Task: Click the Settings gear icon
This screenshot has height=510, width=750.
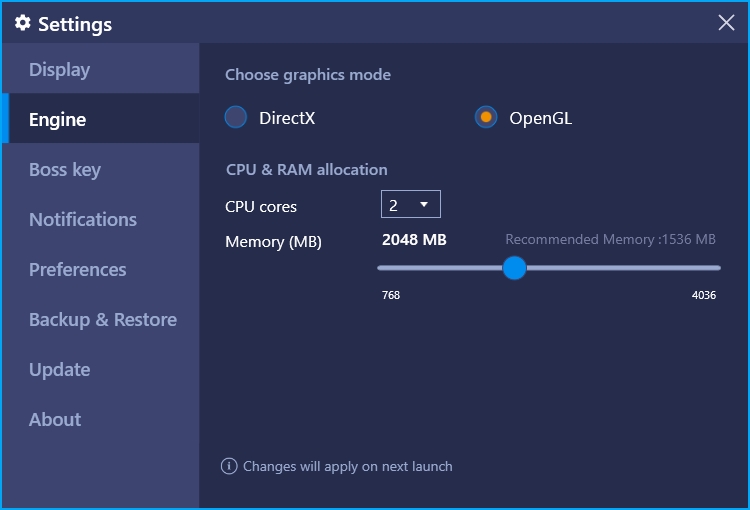Action: coord(22,22)
